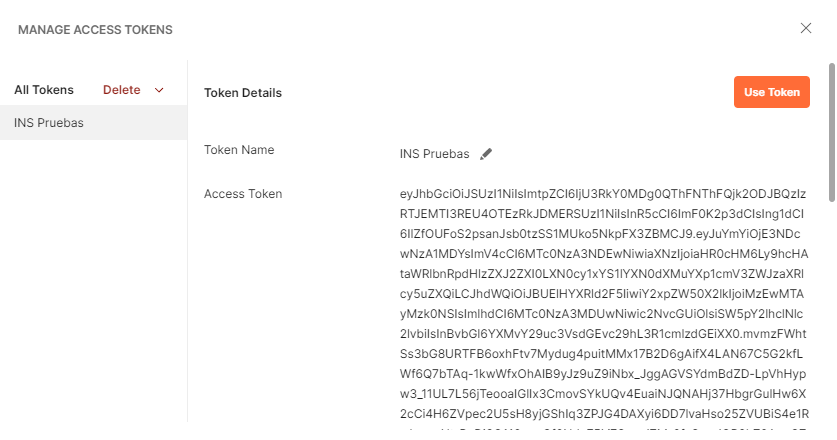837x440 pixels.
Task: Click token line starting with RTJEMTI3REU4OTEz
Action: [602, 216]
